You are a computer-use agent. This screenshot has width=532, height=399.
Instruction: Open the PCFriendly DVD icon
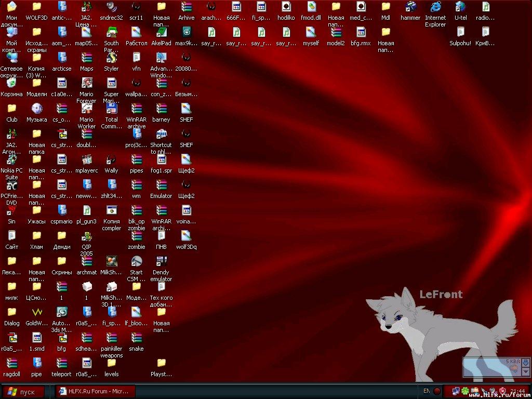(11, 185)
